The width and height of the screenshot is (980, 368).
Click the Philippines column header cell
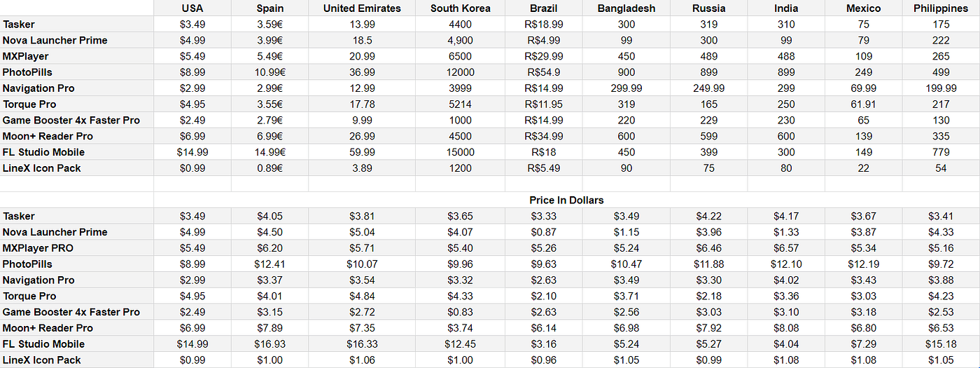941,8
